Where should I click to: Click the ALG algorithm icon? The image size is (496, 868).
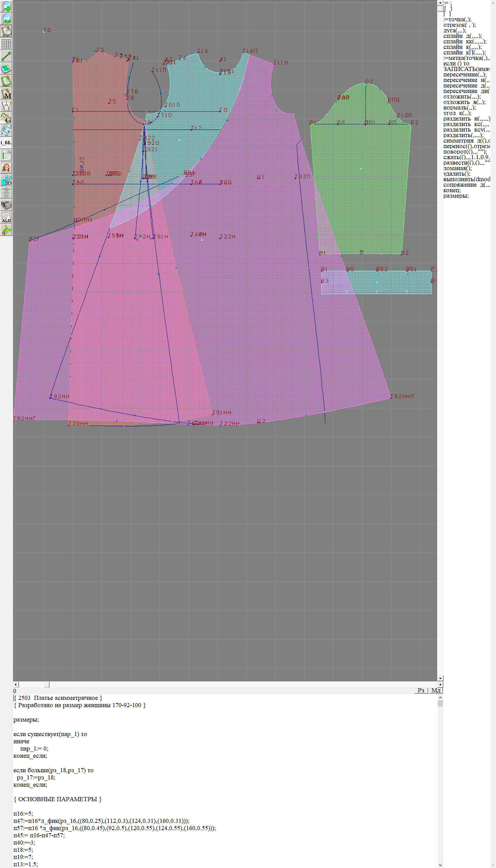coord(6,218)
